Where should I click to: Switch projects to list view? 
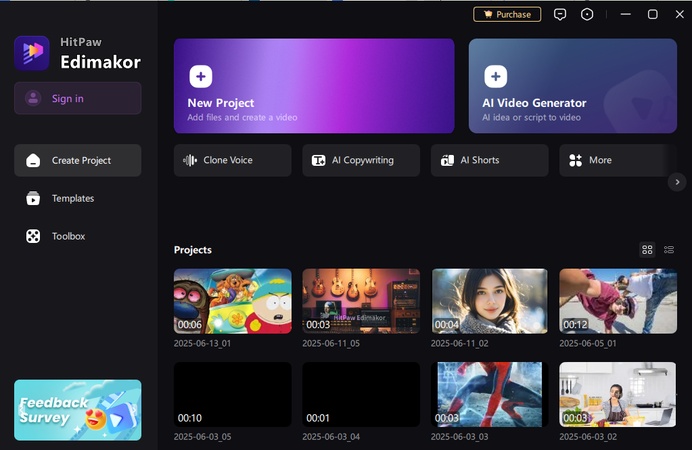(x=669, y=249)
